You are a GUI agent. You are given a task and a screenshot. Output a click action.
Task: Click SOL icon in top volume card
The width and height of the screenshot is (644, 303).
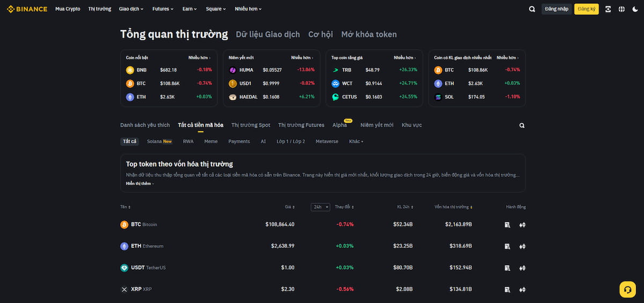tap(438, 97)
